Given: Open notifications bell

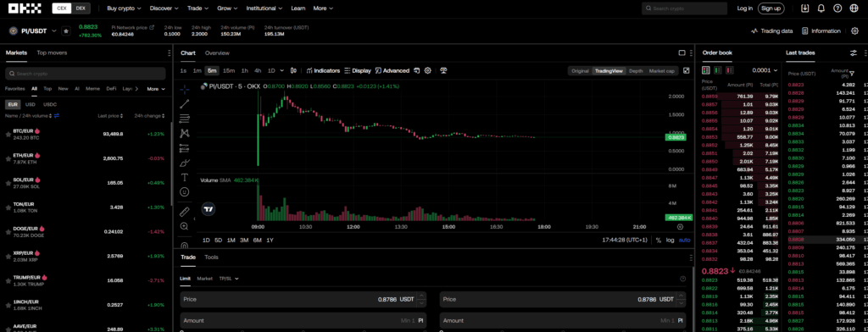Looking at the screenshot, I should pos(821,8).
